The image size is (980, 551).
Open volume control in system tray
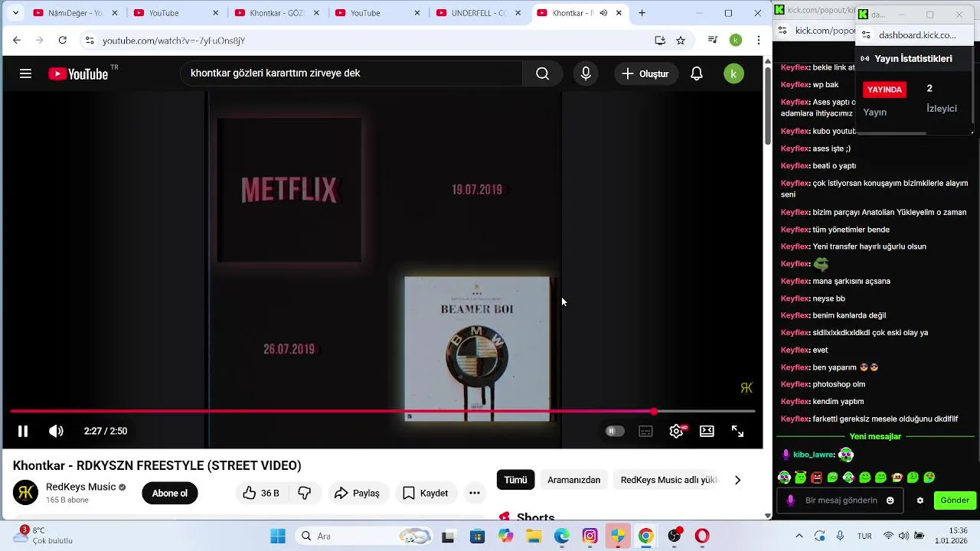point(904,536)
